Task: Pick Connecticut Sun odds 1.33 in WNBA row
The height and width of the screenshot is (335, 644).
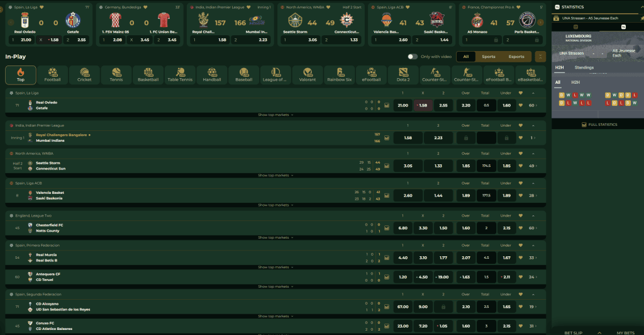Action: (438, 166)
